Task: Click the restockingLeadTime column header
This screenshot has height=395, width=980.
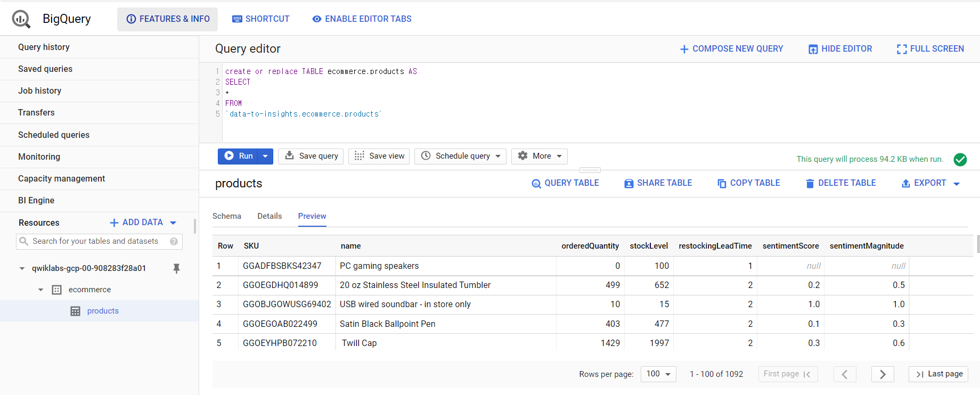Action: coord(715,246)
